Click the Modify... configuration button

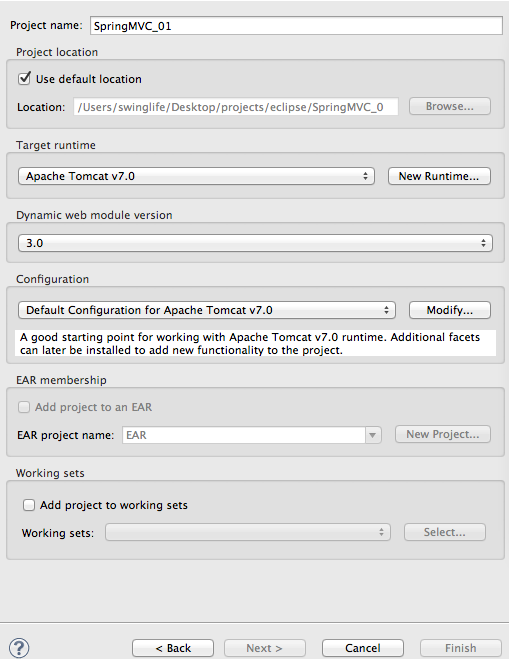[450, 310]
